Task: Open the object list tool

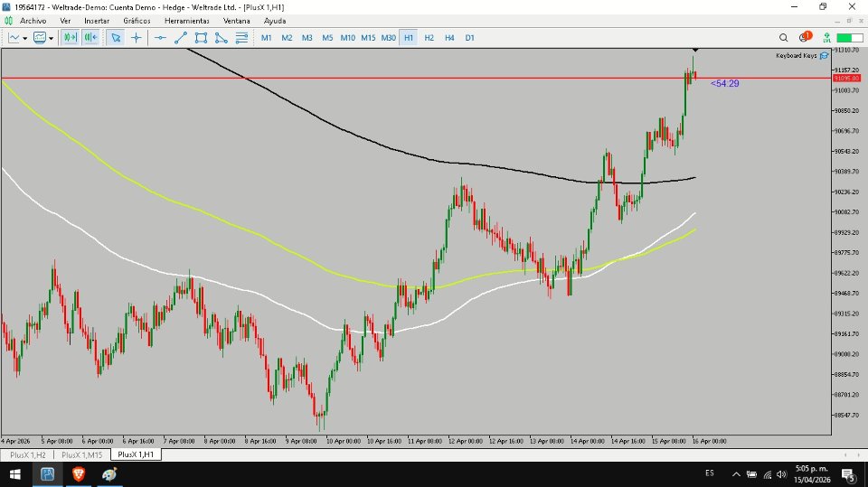Action: click(x=241, y=38)
